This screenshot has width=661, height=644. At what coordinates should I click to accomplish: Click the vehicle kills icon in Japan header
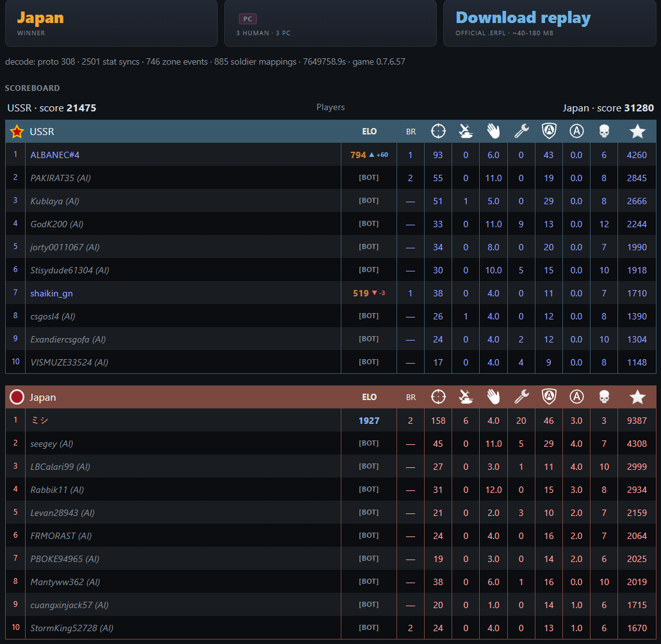[x=466, y=397]
